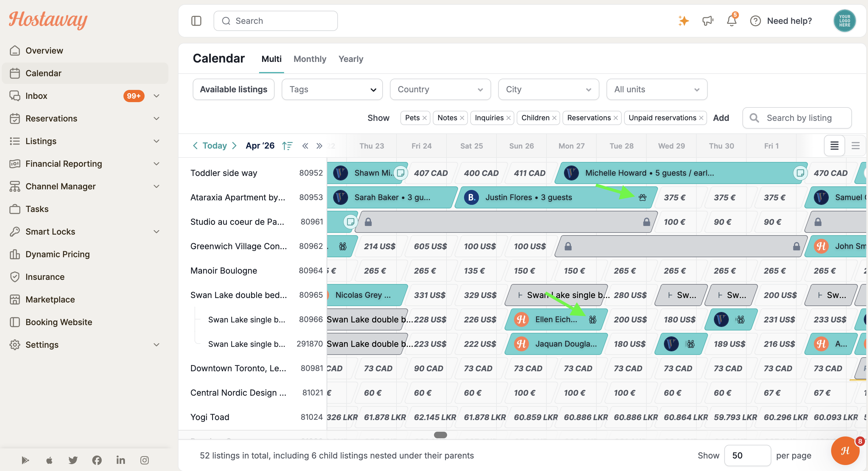Jump back with the double-left arrows

click(305, 146)
